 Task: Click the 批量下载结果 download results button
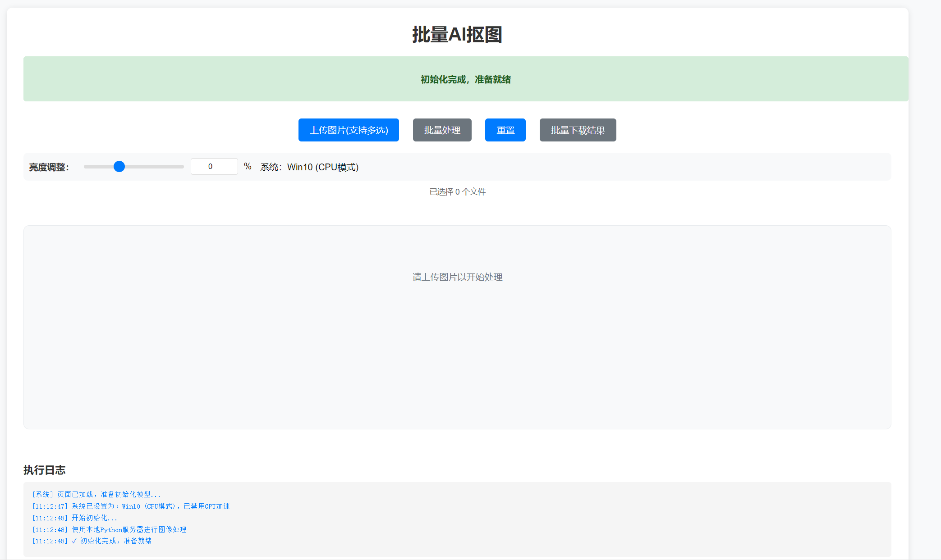tap(578, 130)
